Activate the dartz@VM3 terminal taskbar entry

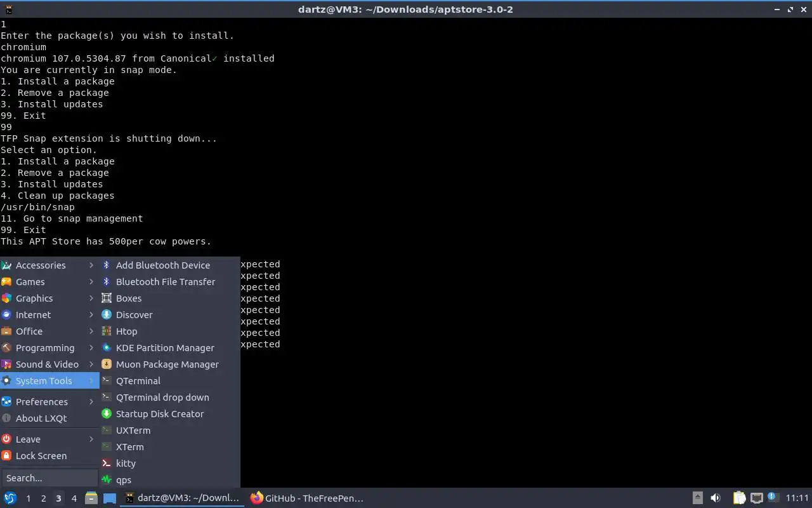[x=183, y=498]
